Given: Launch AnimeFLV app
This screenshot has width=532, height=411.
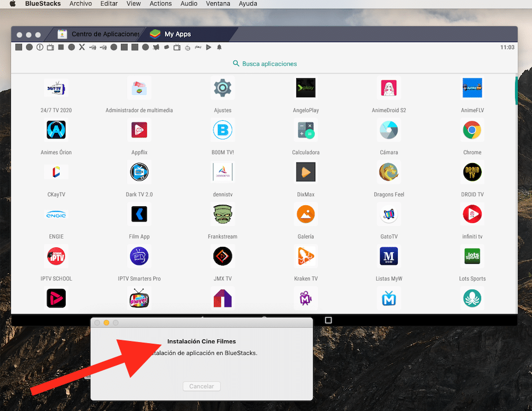Looking at the screenshot, I should (x=472, y=88).
